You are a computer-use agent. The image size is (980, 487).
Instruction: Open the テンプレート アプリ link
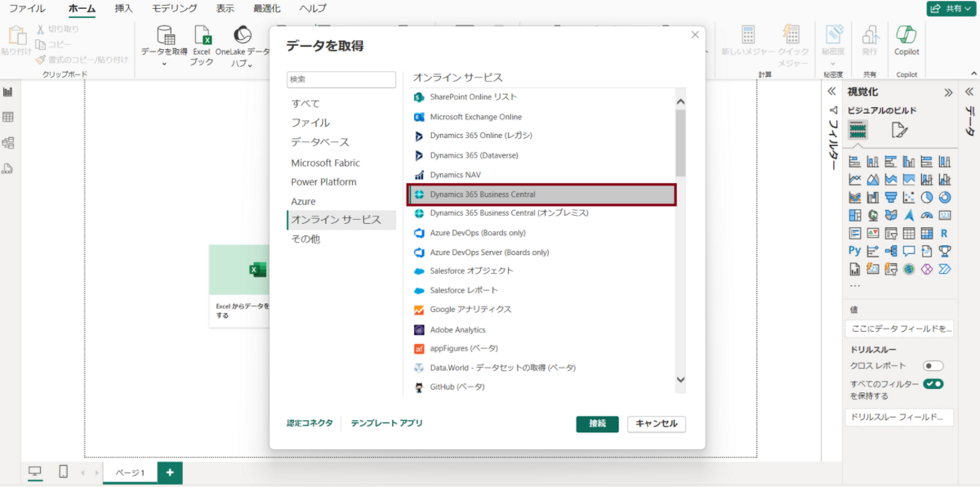(x=387, y=424)
